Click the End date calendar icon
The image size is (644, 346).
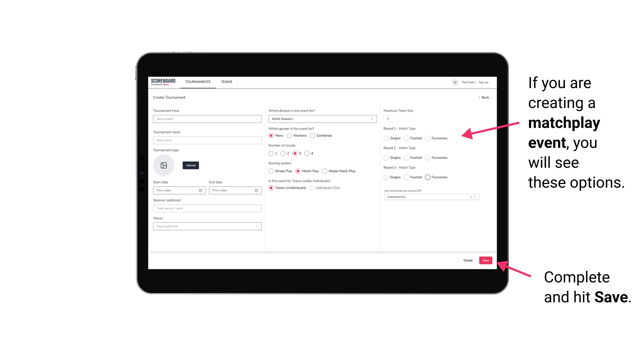tap(256, 190)
